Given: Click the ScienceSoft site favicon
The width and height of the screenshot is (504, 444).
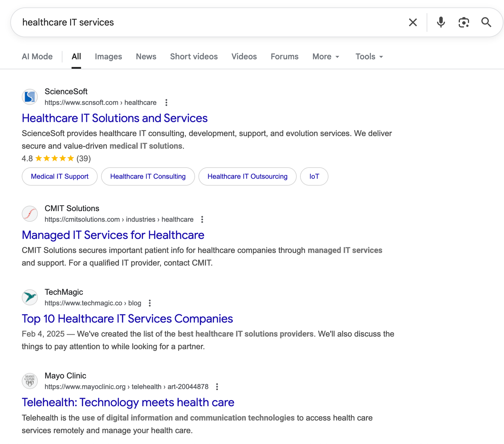Looking at the screenshot, I should 30,97.
